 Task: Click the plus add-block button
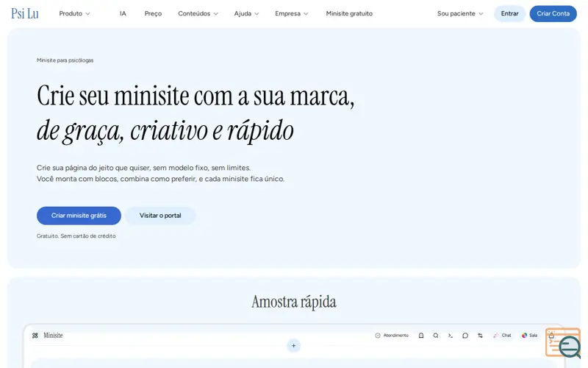[x=293, y=345]
